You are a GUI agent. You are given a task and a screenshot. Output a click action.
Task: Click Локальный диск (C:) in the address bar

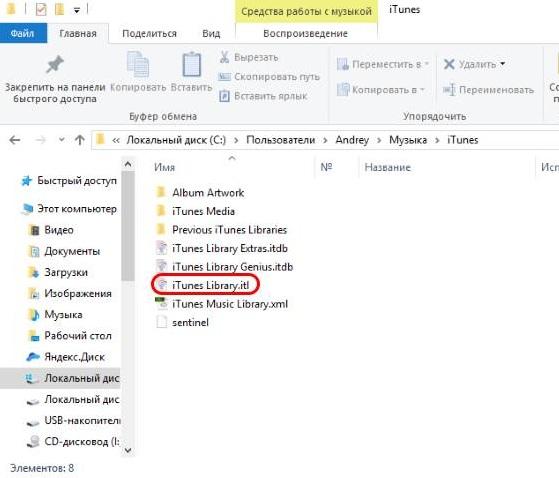point(176,140)
